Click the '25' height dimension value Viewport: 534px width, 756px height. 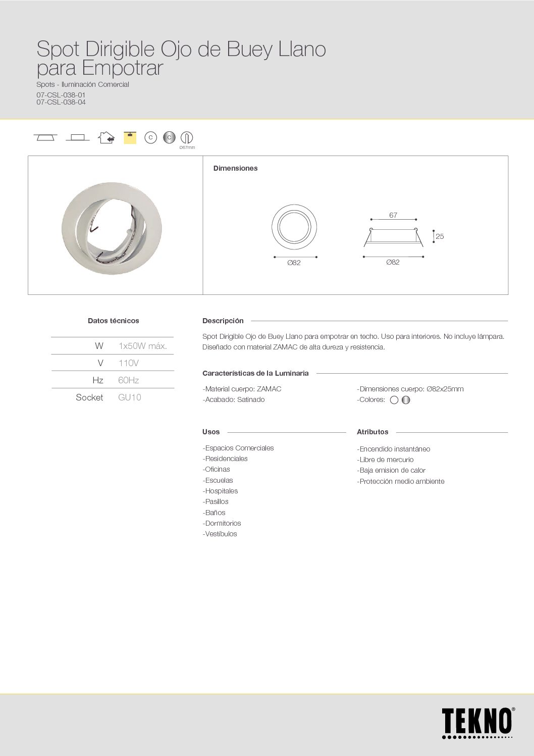pos(440,236)
